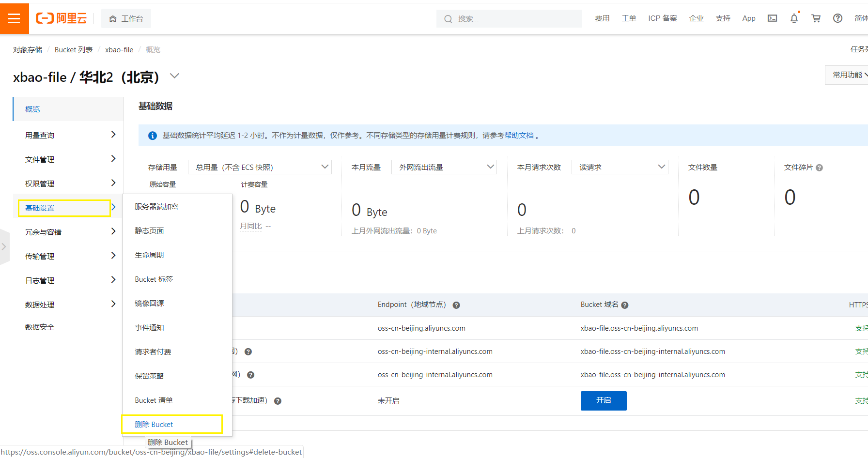Select 服务器端加密 from the submenu
The image size is (868, 458).
(x=177, y=207)
